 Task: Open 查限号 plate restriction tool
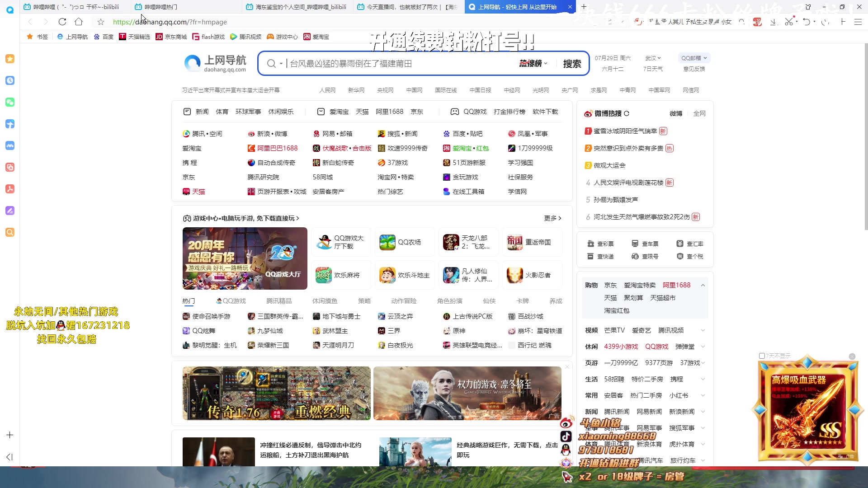(x=645, y=256)
